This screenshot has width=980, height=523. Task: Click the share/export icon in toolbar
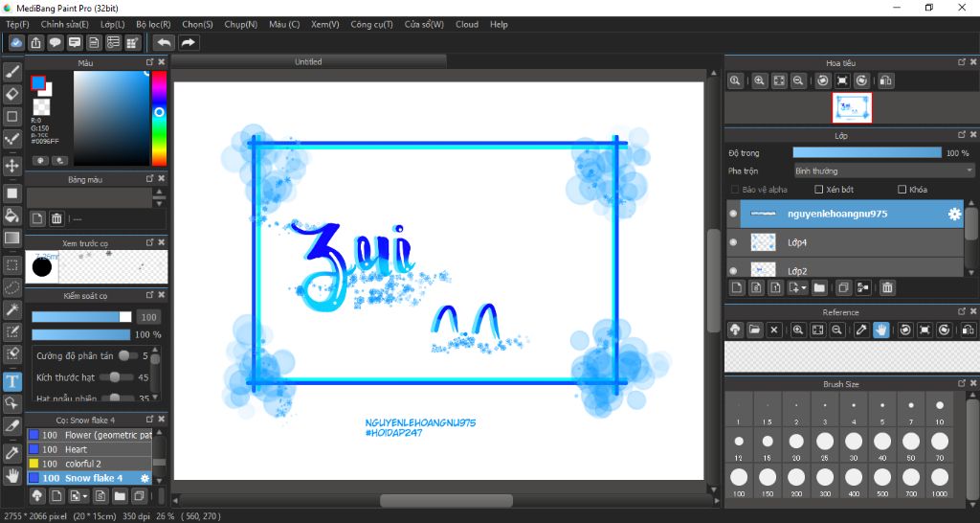35,42
